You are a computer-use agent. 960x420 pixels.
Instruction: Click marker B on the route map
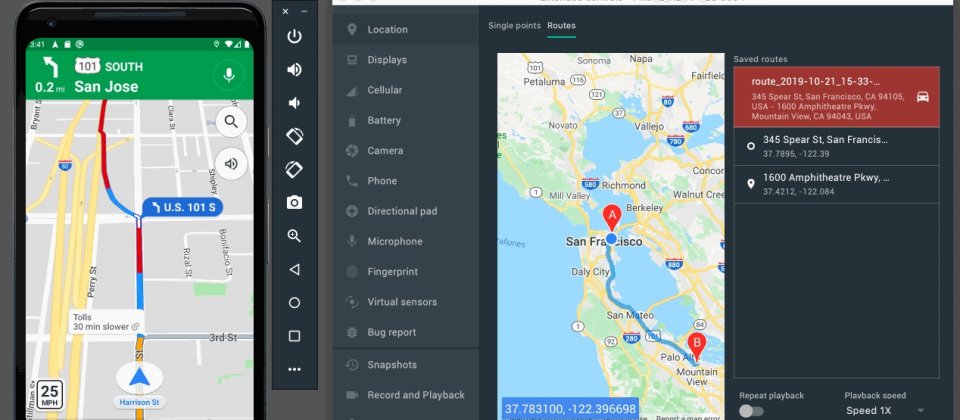pyautogui.click(x=696, y=345)
